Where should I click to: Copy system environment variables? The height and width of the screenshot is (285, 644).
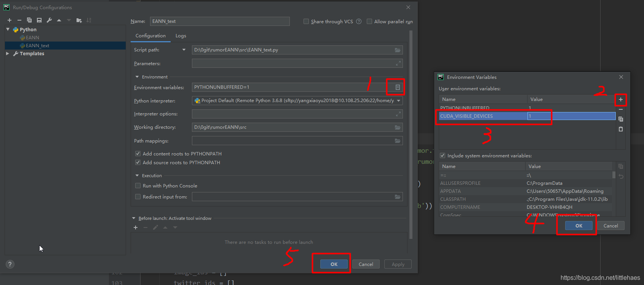click(621, 167)
